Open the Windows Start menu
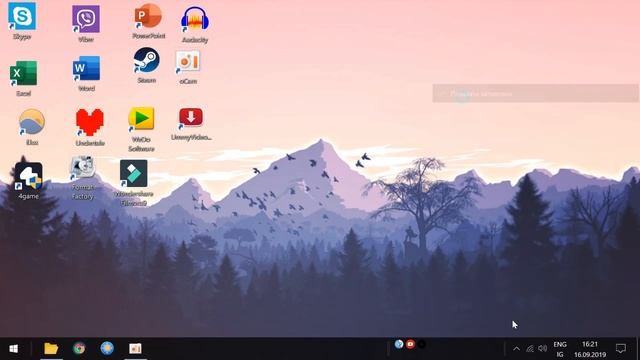 [13, 349]
